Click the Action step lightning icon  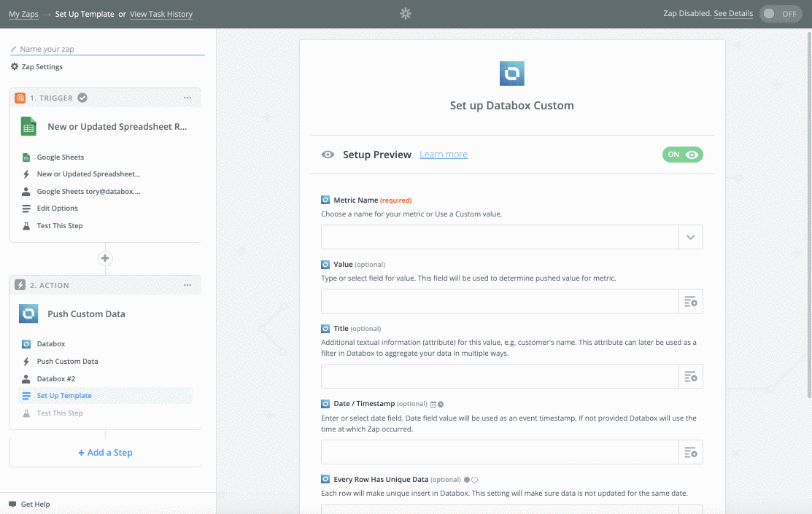[x=20, y=284]
